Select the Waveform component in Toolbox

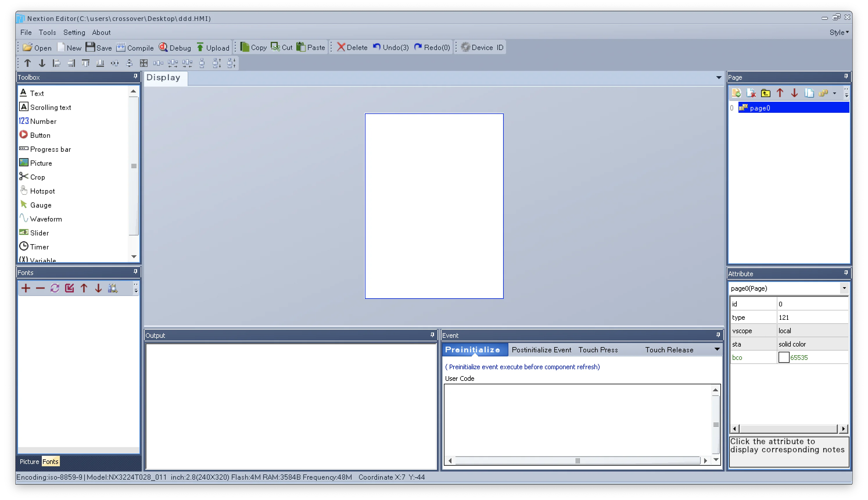(41, 219)
